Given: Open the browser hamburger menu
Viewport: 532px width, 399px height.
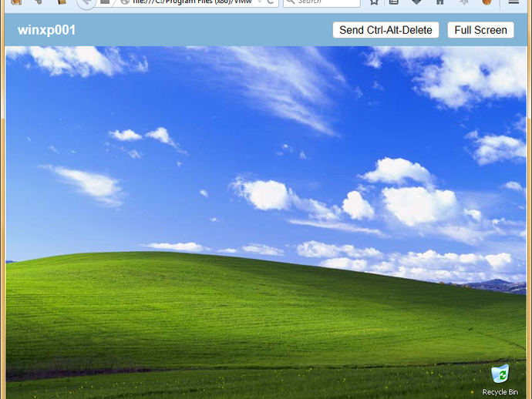Looking at the screenshot, I should (x=513, y=2).
